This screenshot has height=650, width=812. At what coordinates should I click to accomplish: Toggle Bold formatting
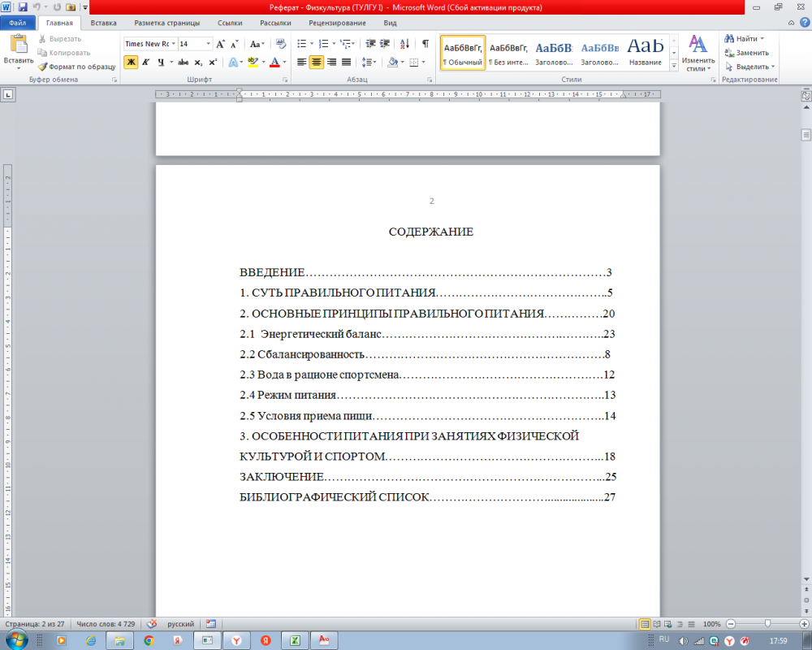click(131, 63)
